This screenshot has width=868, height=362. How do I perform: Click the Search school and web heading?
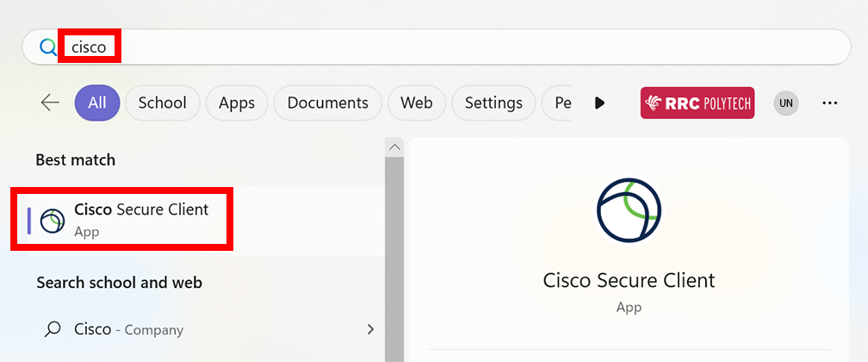point(119,283)
